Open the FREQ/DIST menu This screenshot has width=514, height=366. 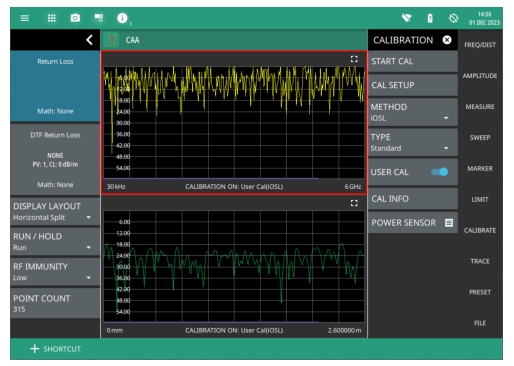(480, 45)
